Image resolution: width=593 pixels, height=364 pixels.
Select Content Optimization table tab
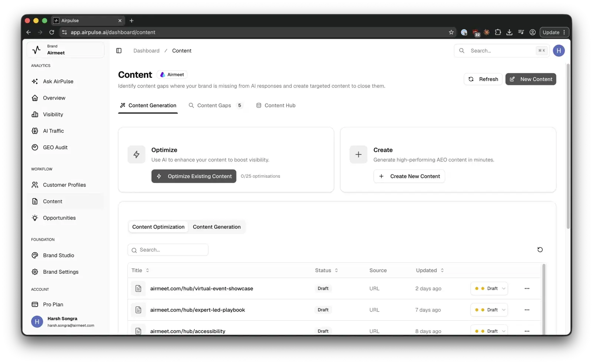coord(158,227)
